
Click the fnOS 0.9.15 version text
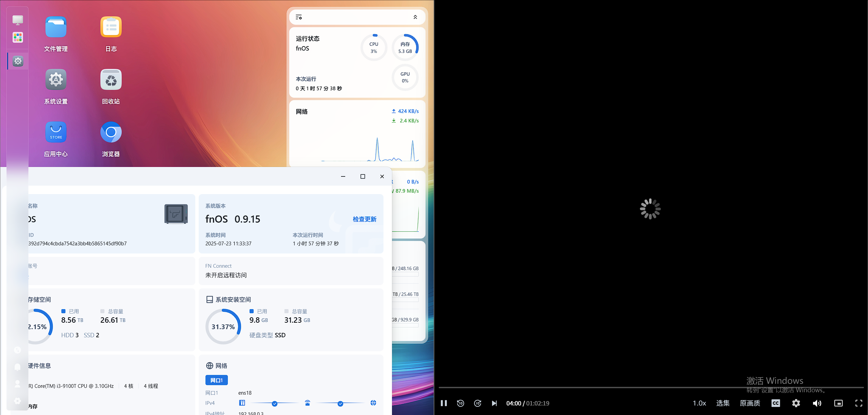point(233,219)
